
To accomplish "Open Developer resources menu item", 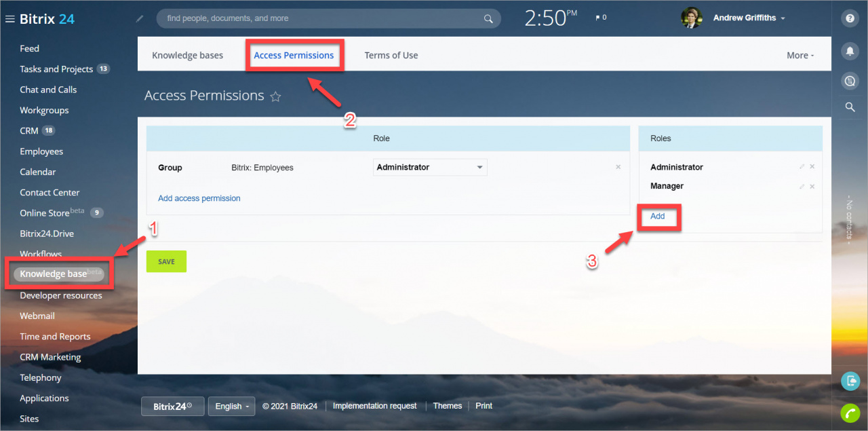I will click(x=61, y=295).
